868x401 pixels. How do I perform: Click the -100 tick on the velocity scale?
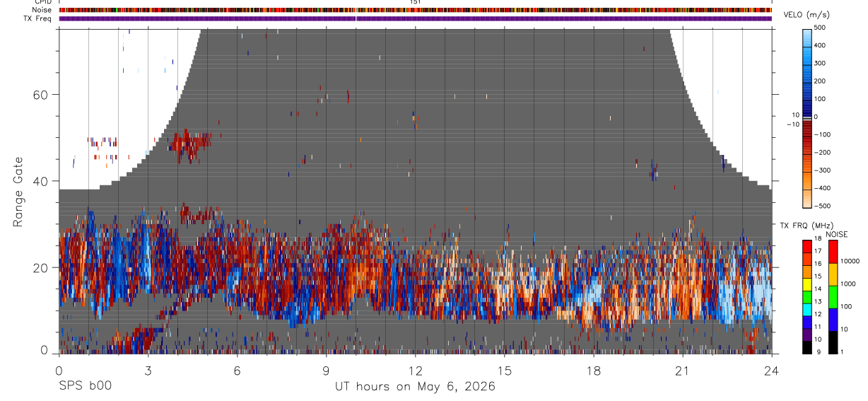pos(823,134)
